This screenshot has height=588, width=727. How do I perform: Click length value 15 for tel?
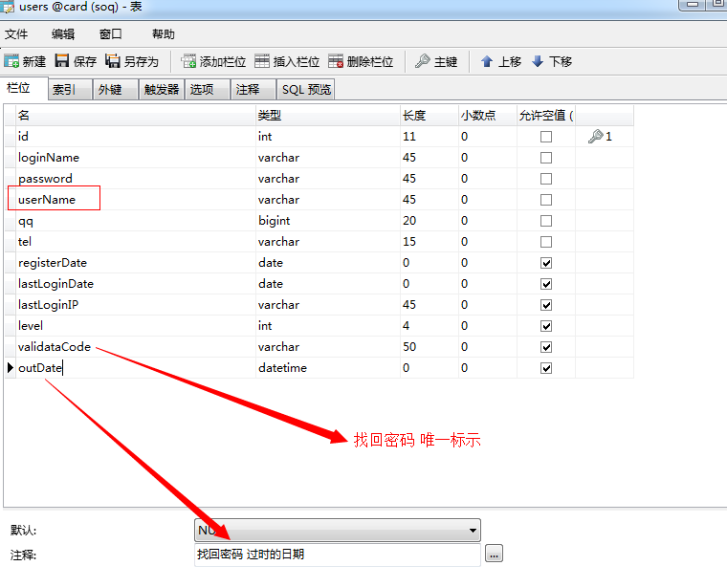[x=430, y=241]
